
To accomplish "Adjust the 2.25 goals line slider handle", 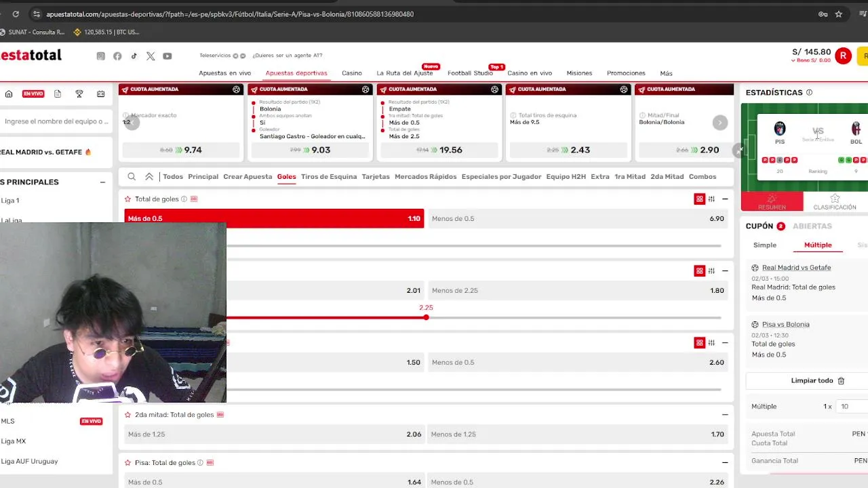I will click(x=426, y=317).
